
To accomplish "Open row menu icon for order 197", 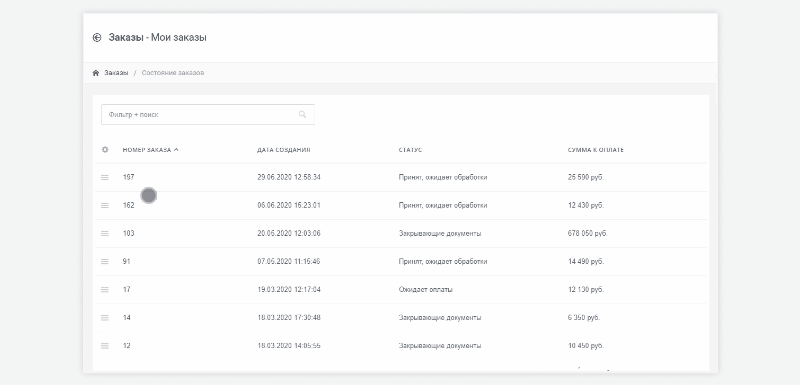I will (105, 177).
